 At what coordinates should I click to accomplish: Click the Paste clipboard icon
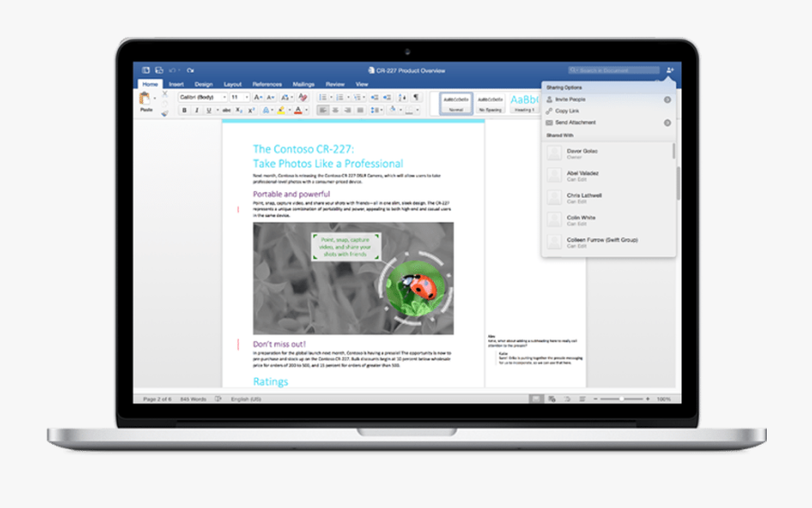point(144,97)
